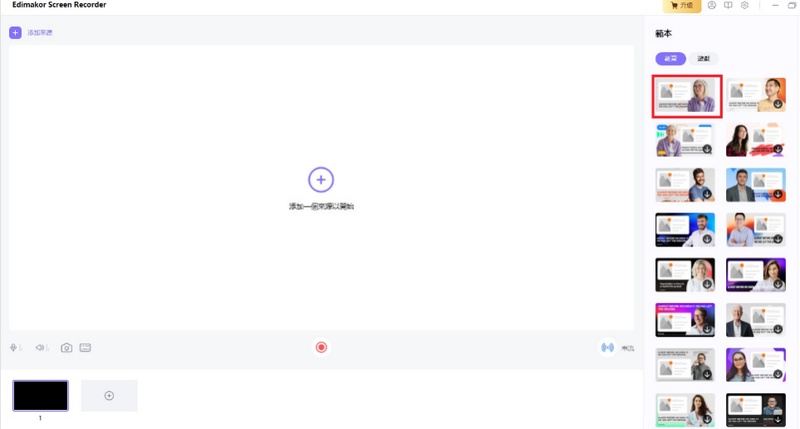The height and width of the screenshot is (429, 800).
Task: Choose older woman template with green-blue accents
Action: [x=685, y=140]
